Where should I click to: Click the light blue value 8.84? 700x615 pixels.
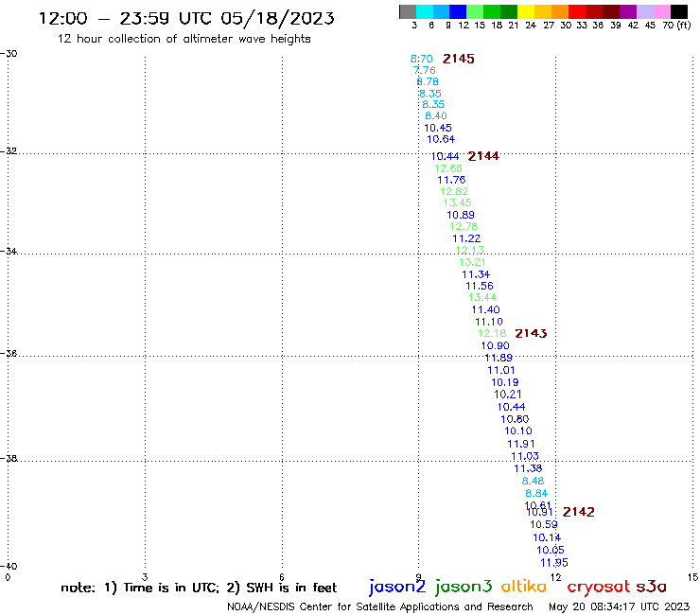click(536, 494)
